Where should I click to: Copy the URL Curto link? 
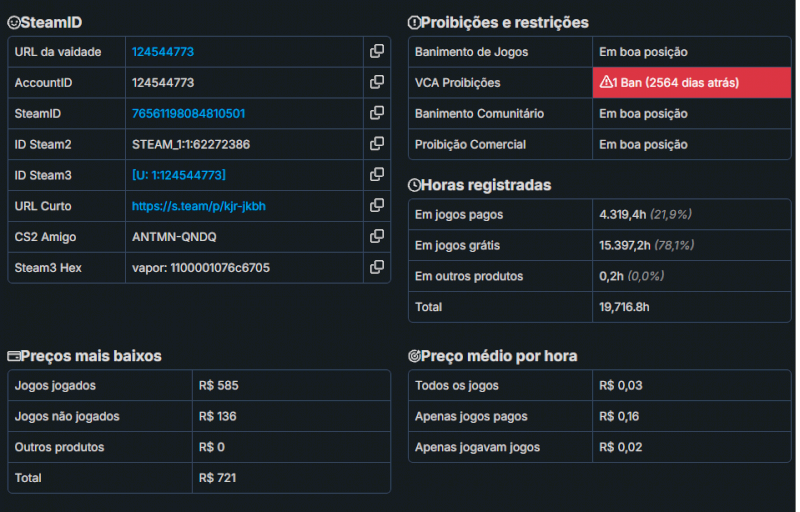click(377, 206)
